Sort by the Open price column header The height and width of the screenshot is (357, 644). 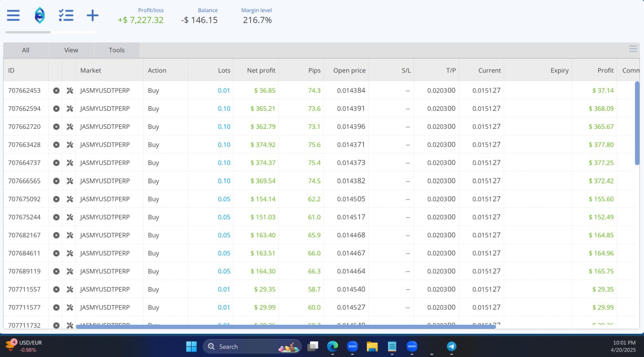346,70
